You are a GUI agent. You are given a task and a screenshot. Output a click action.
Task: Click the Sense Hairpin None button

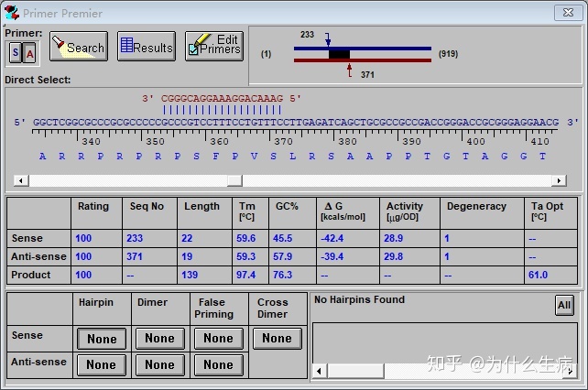[102, 339]
